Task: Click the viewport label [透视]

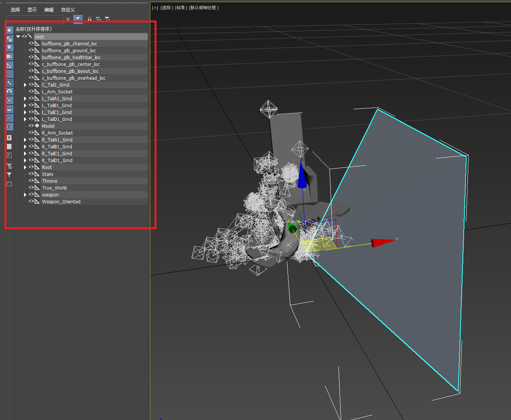Action: (167, 8)
